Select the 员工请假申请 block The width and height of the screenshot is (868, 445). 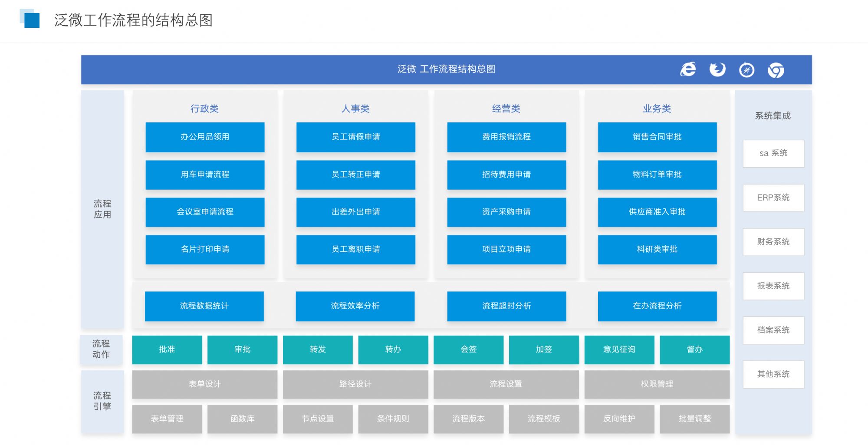[355, 137]
